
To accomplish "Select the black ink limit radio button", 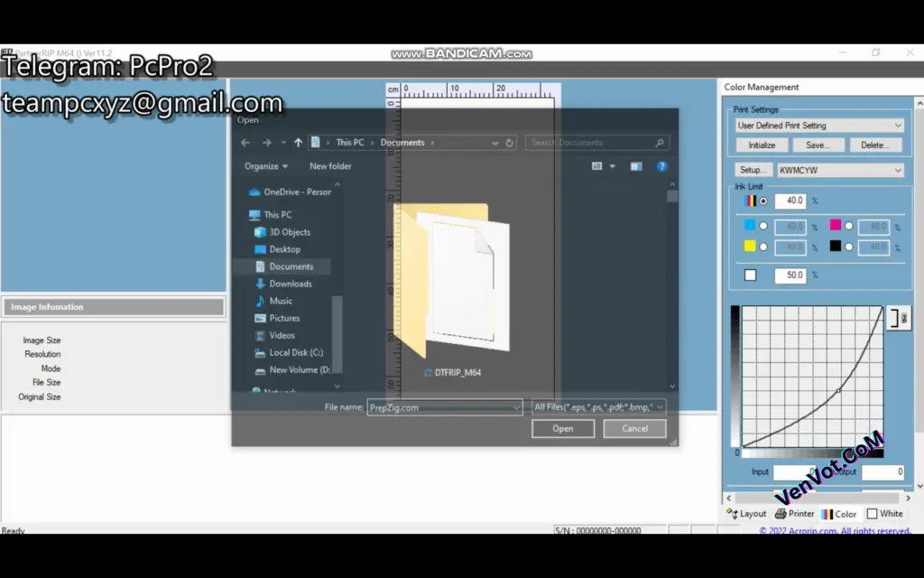I will (x=848, y=247).
